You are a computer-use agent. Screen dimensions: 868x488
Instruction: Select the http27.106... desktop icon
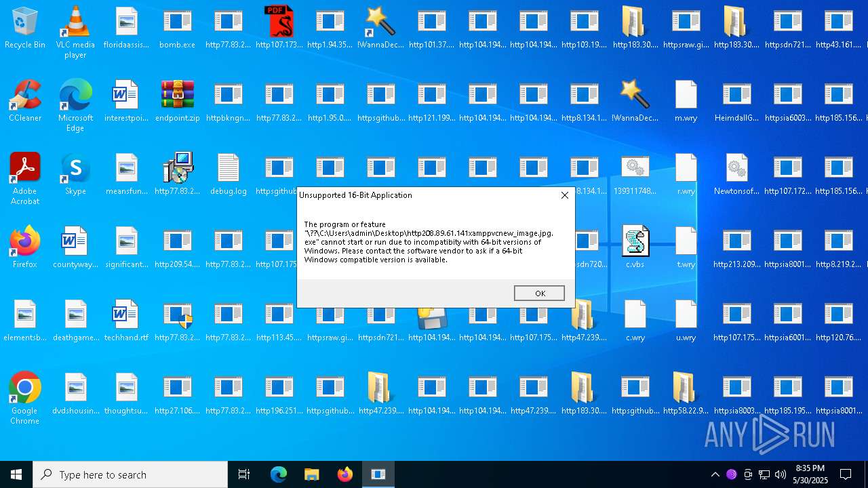point(177,394)
